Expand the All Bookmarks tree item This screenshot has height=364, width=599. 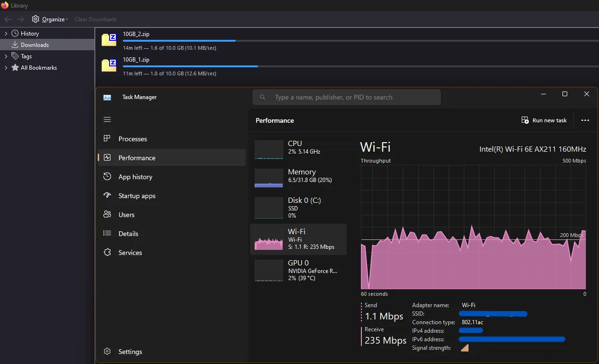[5, 67]
